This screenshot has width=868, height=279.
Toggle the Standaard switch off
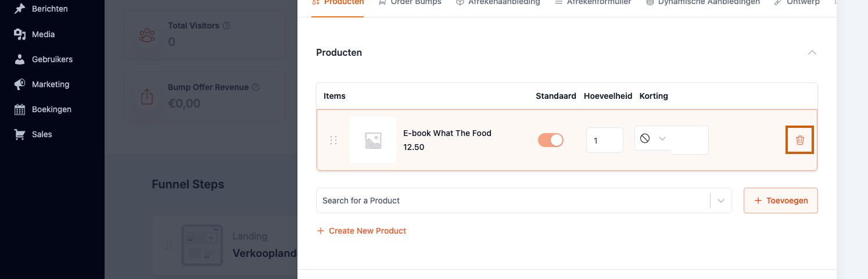coord(551,140)
